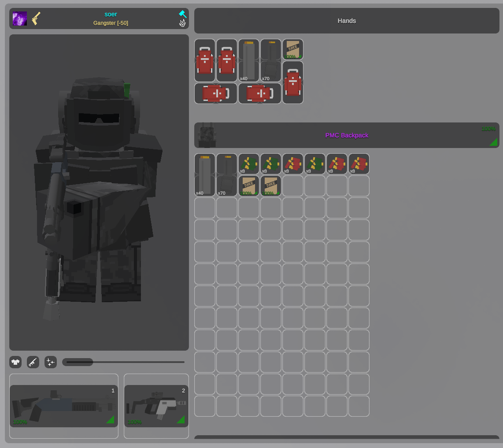Select the last red x8 shells in backpack
Viewport: 503px width, 448px height.
pos(359,164)
